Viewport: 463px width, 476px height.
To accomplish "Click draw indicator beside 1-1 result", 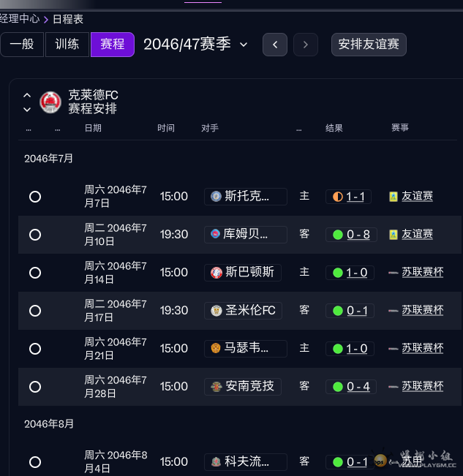I will pos(338,197).
